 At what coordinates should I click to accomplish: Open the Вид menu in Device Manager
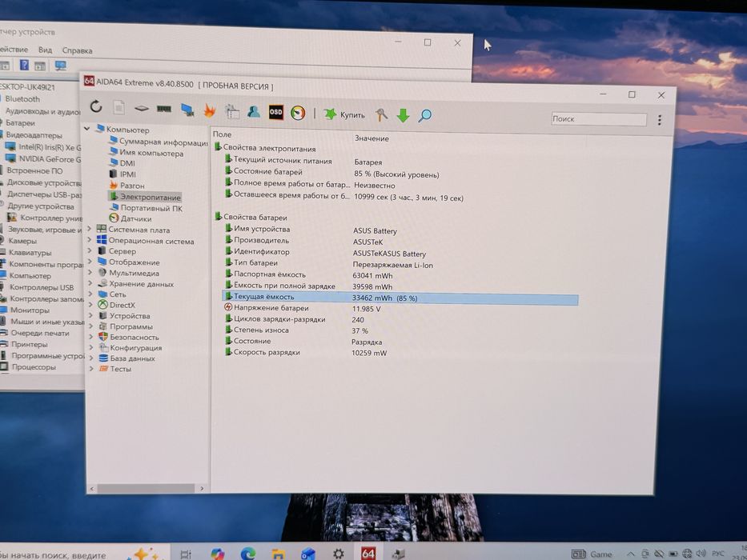pyautogui.click(x=46, y=50)
